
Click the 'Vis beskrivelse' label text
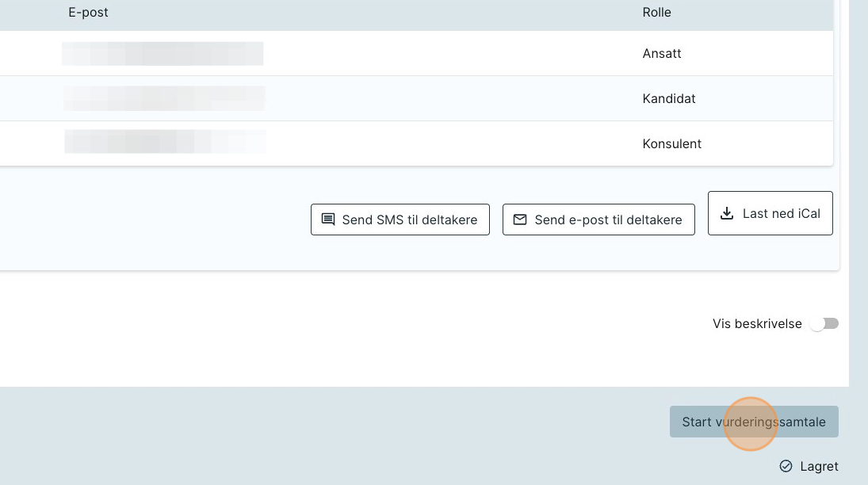click(757, 323)
